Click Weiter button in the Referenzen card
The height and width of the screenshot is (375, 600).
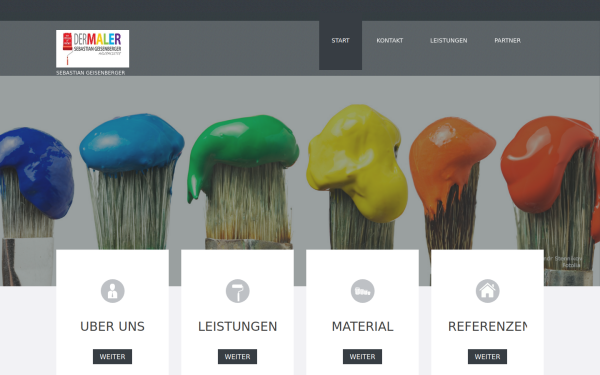click(x=488, y=357)
